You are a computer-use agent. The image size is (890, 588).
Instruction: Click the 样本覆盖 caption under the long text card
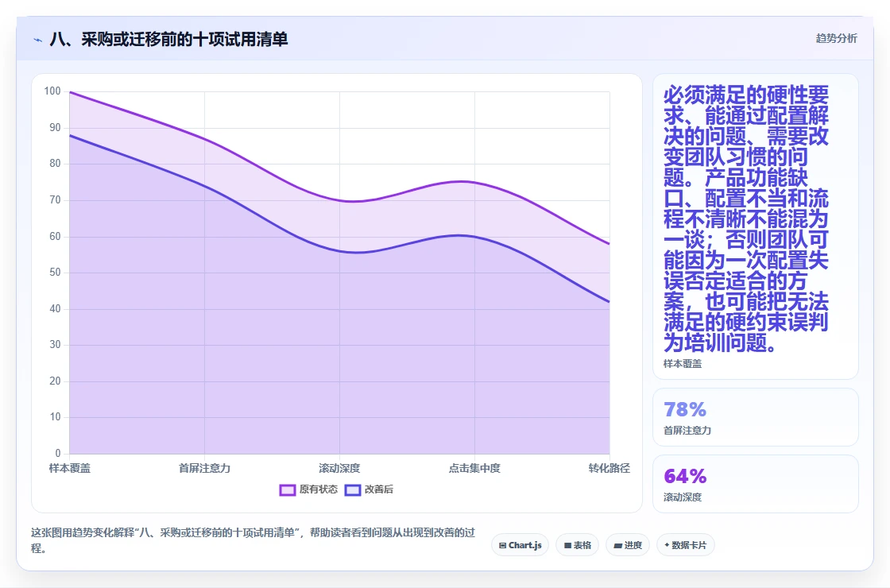pyautogui.click(x=683, y=364)
